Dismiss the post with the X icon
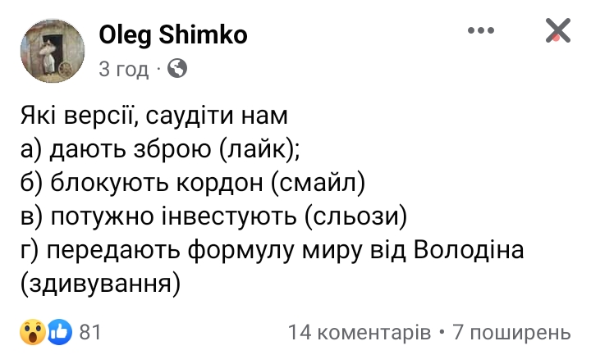This screenshot has height=364, width=591. click(x=558, y=30)
